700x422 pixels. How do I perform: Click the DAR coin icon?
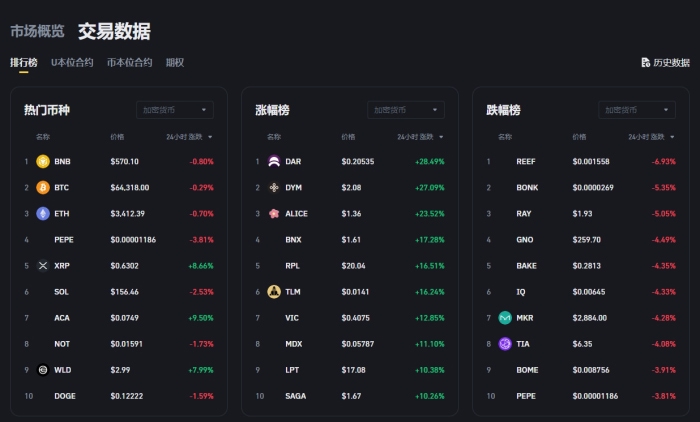274,161
